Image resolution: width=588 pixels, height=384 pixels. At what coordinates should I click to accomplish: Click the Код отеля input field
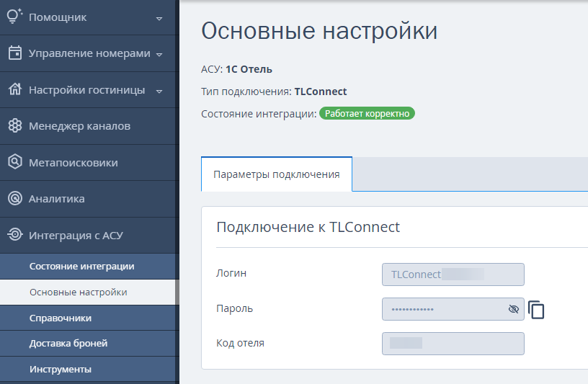coord(453,344)
